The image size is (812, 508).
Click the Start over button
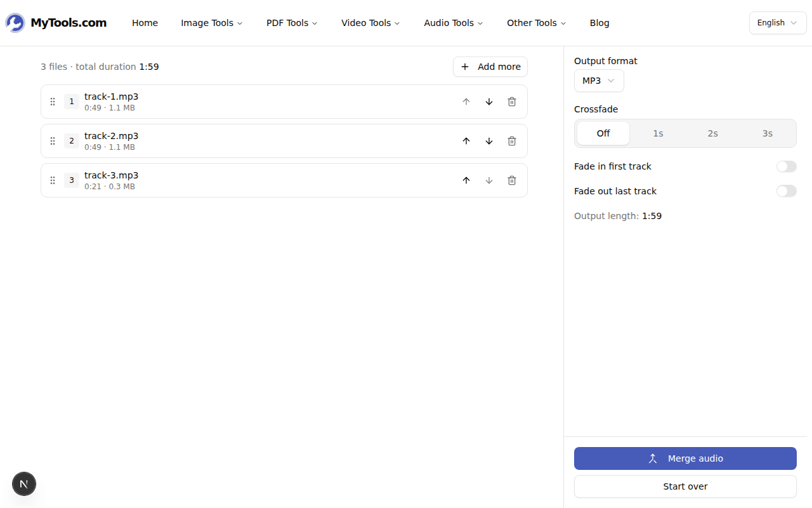click(x=685, y=486)
